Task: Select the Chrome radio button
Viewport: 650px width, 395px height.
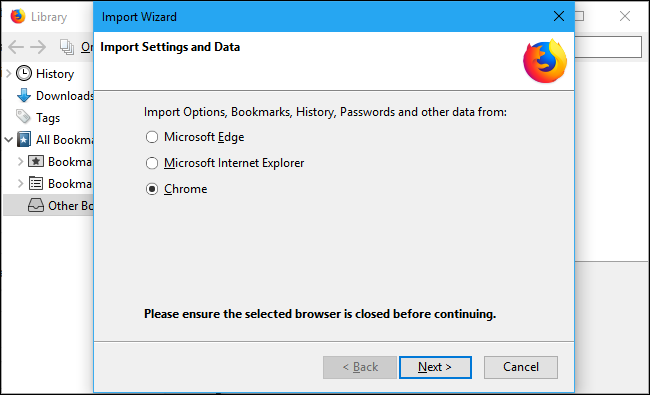Action: 152,189
